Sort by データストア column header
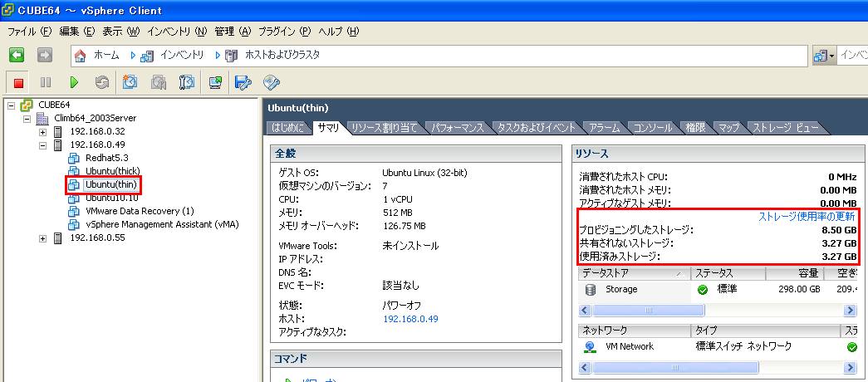Screen dimensions: 868x382 click(634, 273)
